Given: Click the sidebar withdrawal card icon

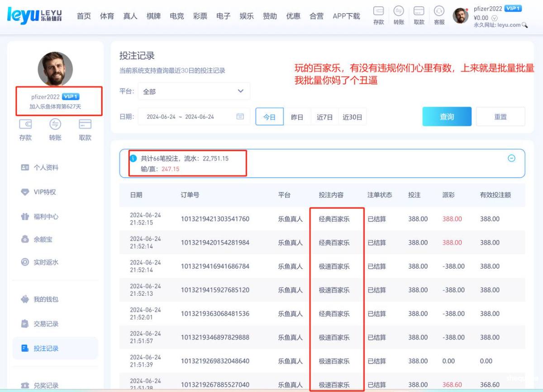Looking at the screenshot, I should click(85, 124).
